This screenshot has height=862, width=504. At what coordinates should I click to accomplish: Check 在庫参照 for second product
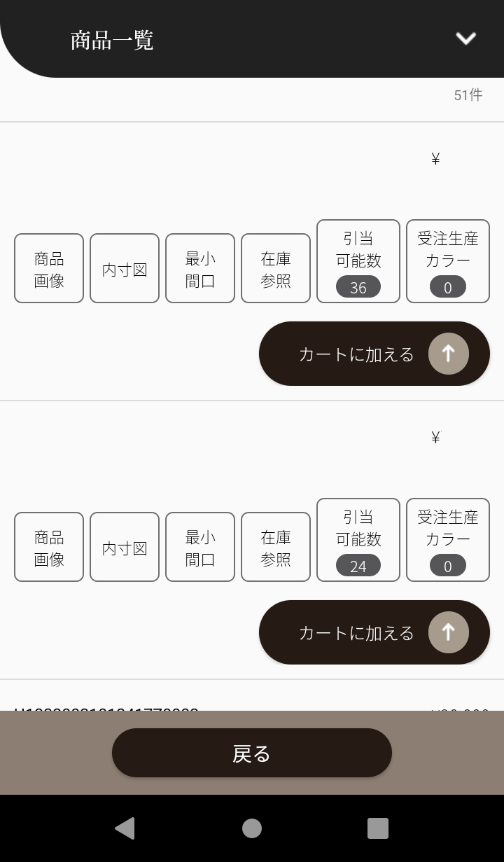click(x=276, y=547)
